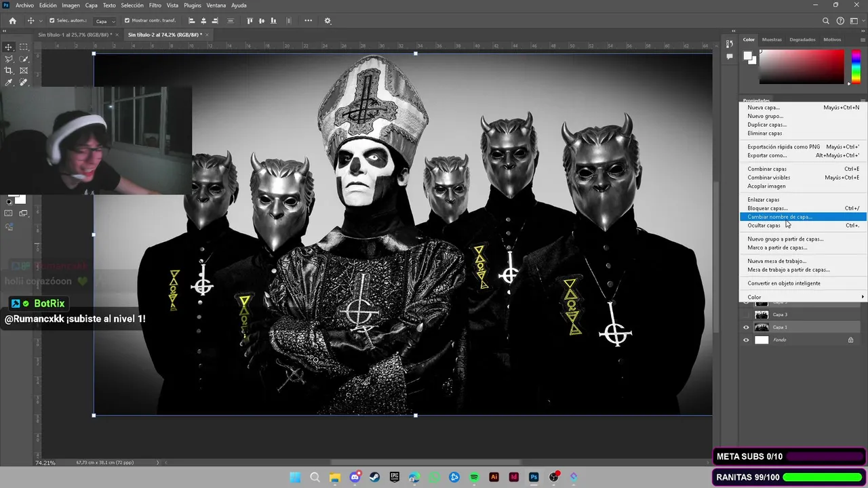This screenshot has width=868, height=488.
Task: Select the Crop tool
Action: [x=9, y=70]
